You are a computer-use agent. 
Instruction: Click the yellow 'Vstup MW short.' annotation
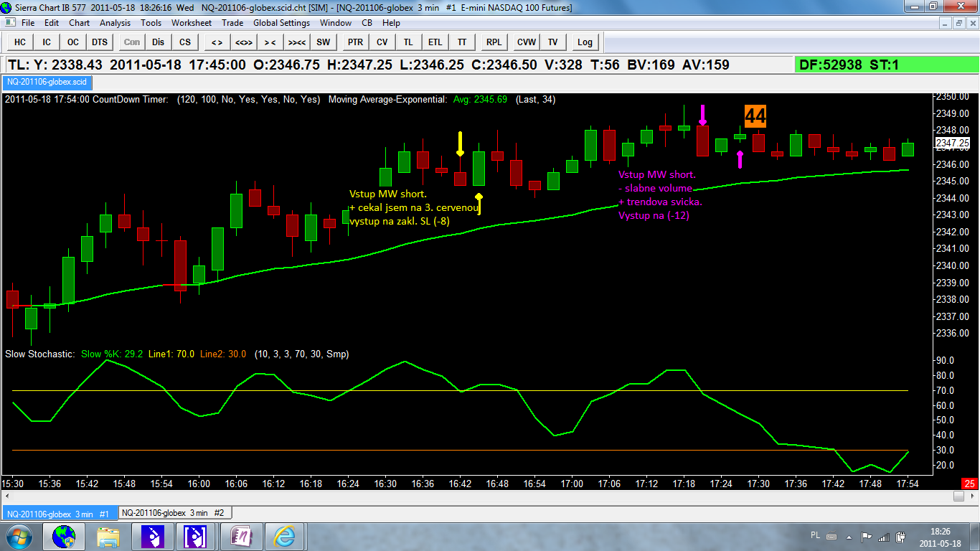click(388, 194)
